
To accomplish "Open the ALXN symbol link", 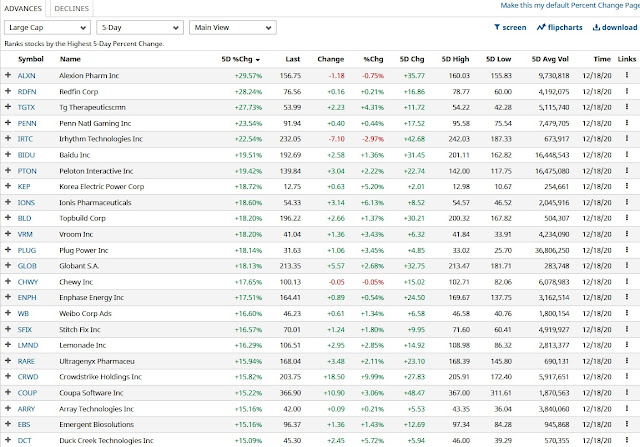I will [x=27, y=76].
